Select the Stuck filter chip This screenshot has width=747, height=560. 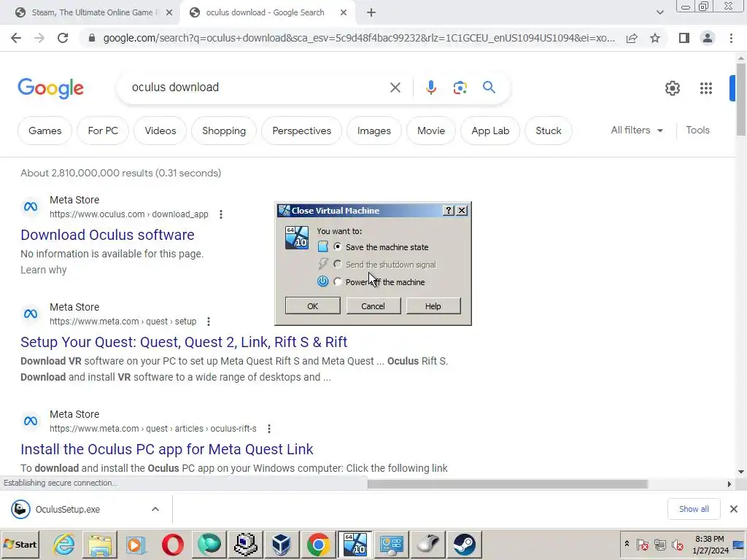[x=549, y=131]
